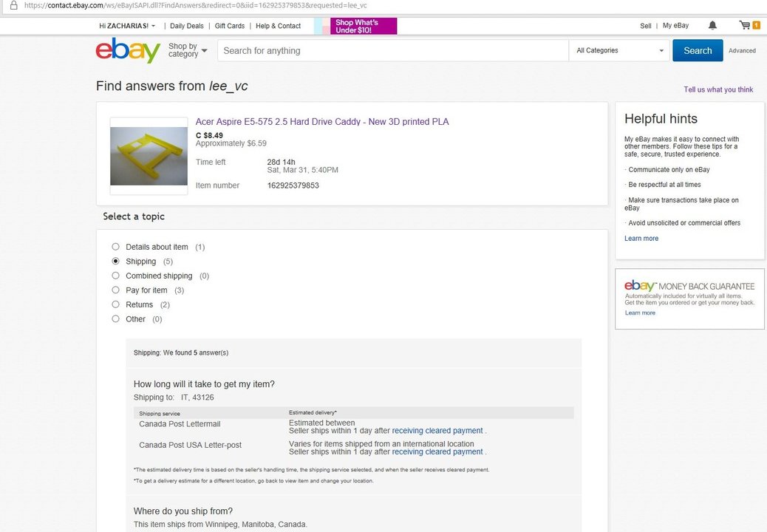Click the browser address bar lock icon
The image size is (767, 532).
click(x=14, y=5)
